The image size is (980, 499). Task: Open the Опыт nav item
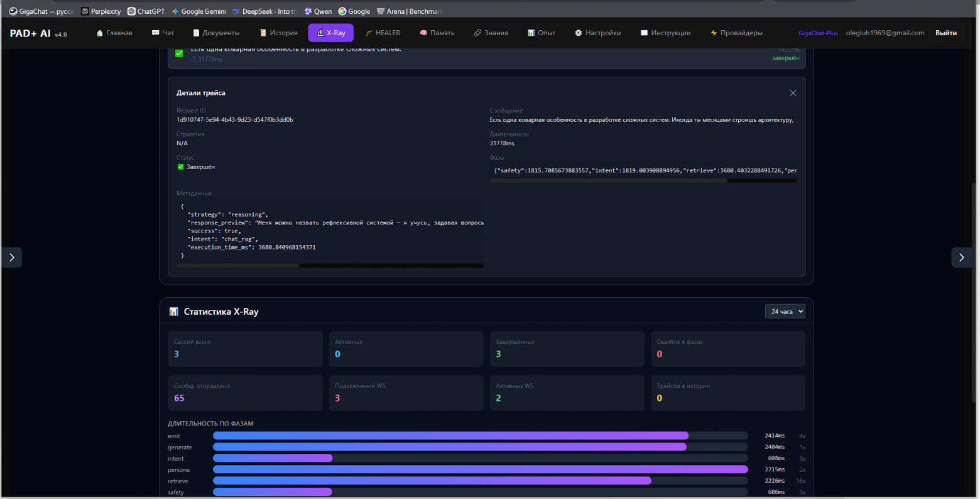[541, 33]
